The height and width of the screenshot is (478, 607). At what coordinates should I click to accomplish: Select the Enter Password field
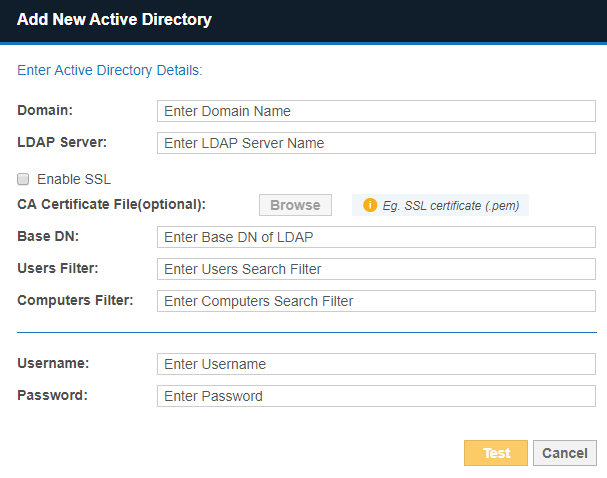click(376, 396)
